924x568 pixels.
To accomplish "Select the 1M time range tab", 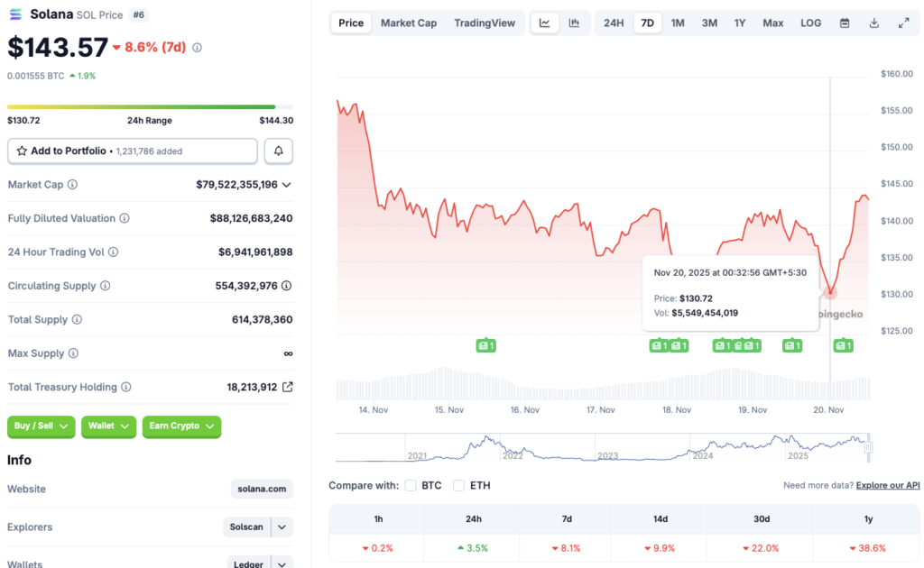I will 678,23.
